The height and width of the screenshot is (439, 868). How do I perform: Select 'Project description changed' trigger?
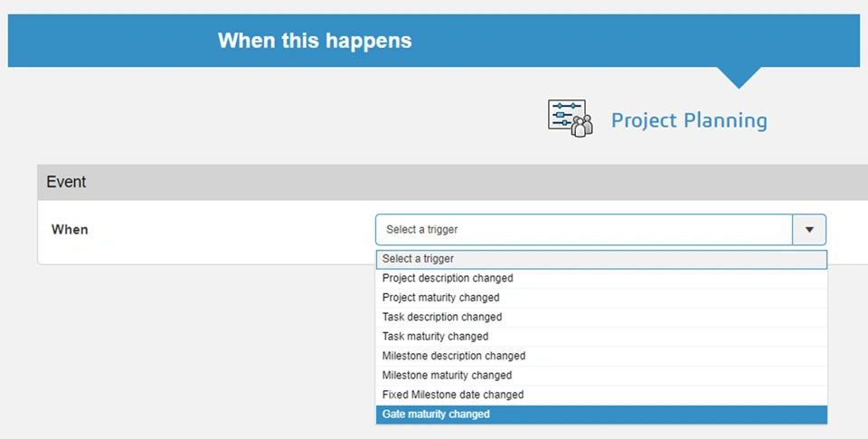click(448, 278)
